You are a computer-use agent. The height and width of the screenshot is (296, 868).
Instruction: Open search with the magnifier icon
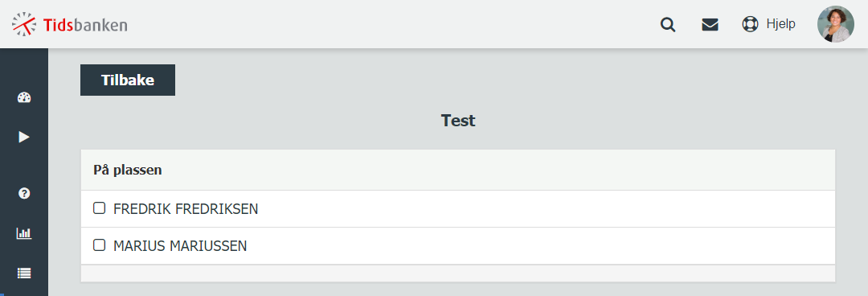click(x=668, y=25)
